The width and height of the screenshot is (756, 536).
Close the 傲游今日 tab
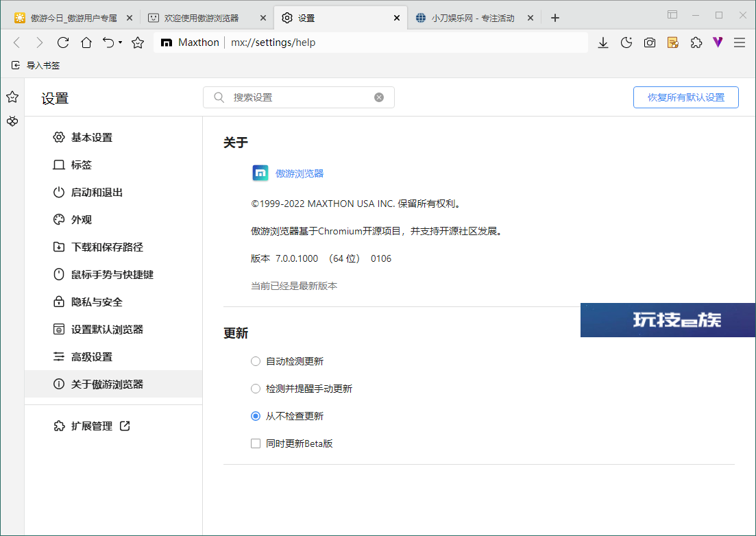point(130,19)
